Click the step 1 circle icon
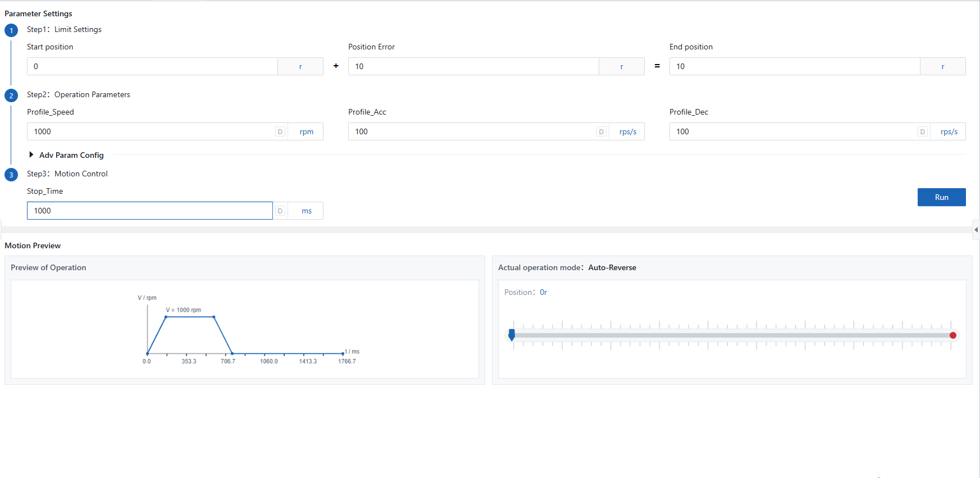 click(11, 30)
